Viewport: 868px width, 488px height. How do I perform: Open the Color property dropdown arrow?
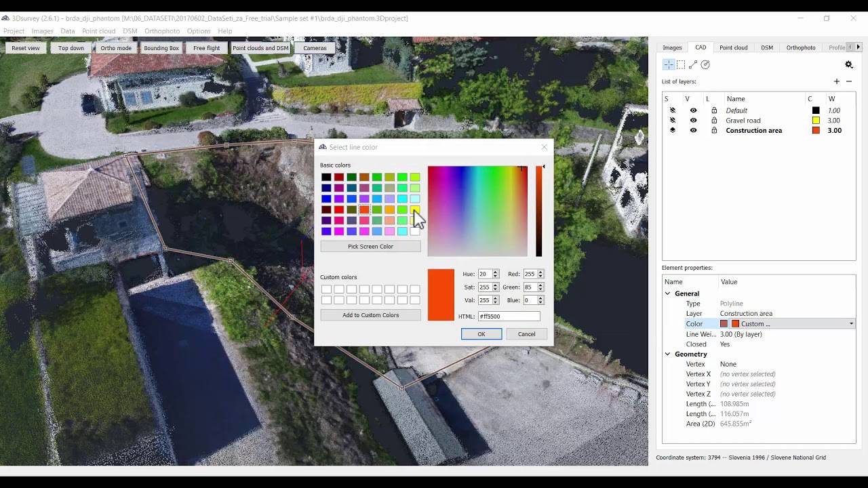(x=851, y=324)
